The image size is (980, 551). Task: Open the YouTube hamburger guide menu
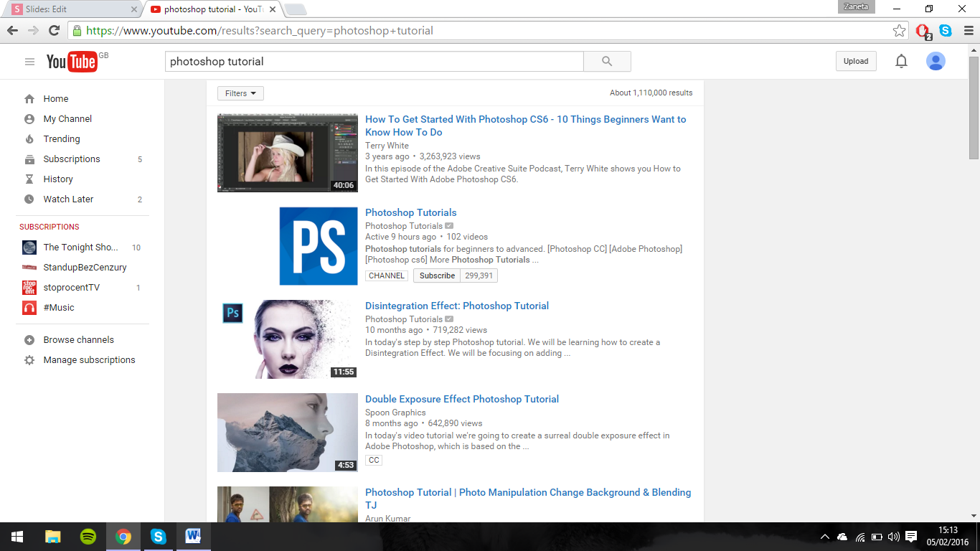pos(29,62)
